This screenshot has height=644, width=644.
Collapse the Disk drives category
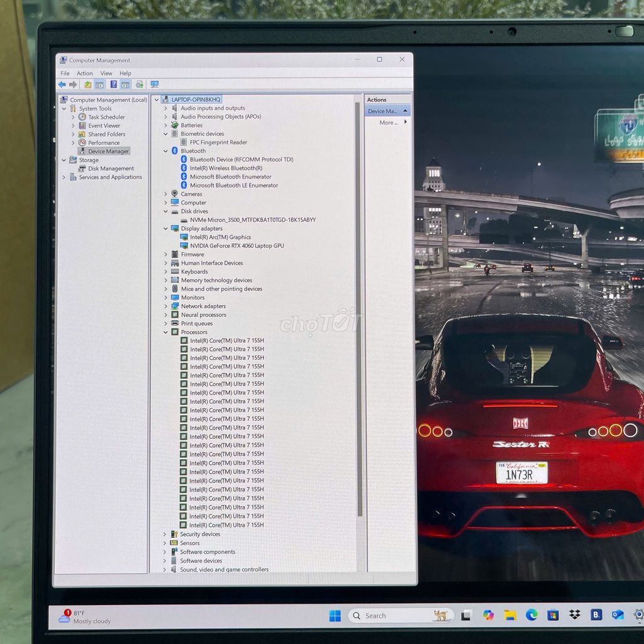pos(165,211)
